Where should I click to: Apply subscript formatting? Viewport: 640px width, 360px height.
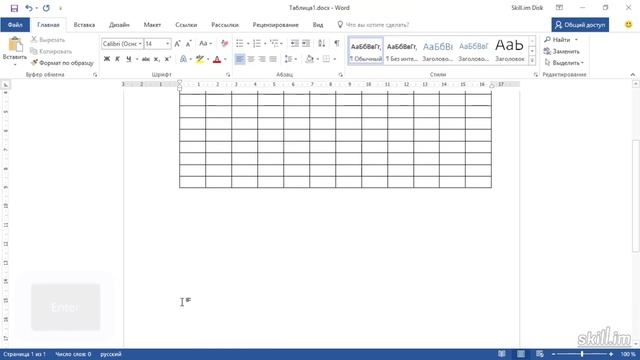(x=157, y=59)
